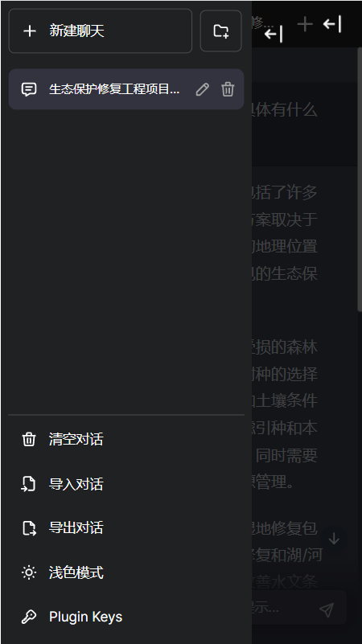Click the far-right arrow-bar panel icon

pos(332,24)
